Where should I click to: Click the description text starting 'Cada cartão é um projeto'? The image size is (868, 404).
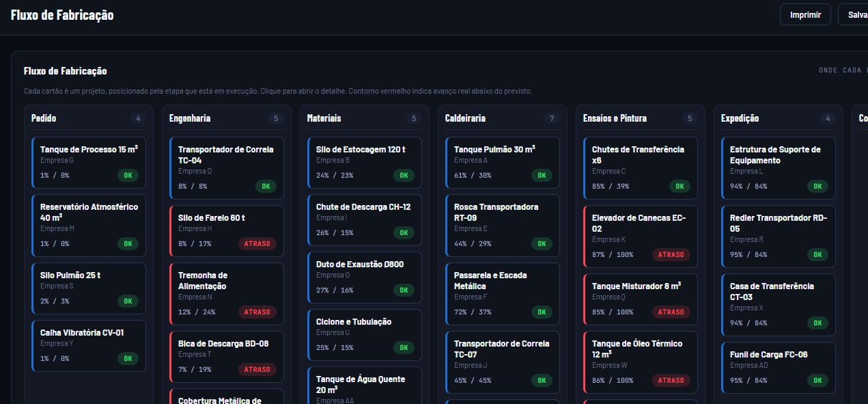(278, 91)
